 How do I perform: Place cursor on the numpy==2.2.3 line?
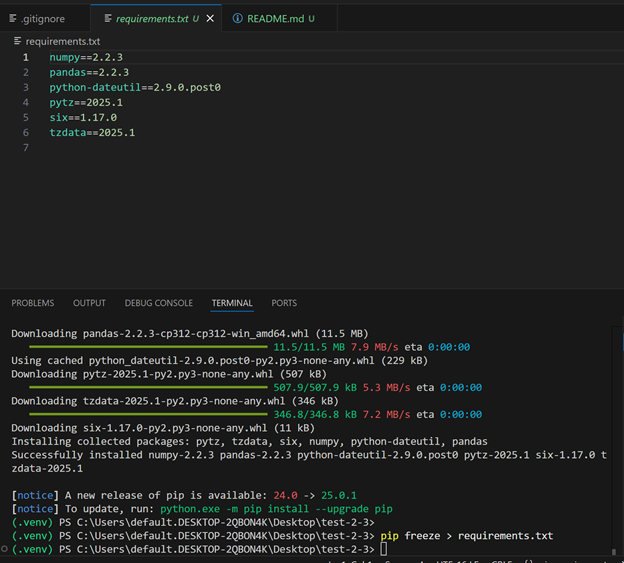coord(85,58)
